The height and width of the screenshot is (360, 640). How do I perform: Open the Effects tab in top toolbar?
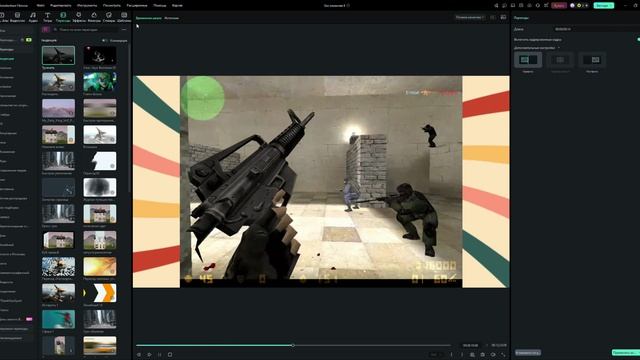79,17
